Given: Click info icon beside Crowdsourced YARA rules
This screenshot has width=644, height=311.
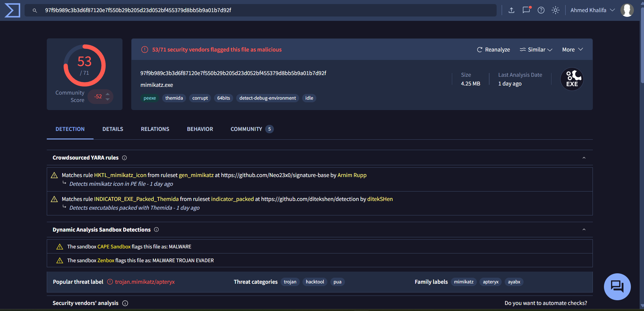Looking at the screenshot, I should point(124,158).
